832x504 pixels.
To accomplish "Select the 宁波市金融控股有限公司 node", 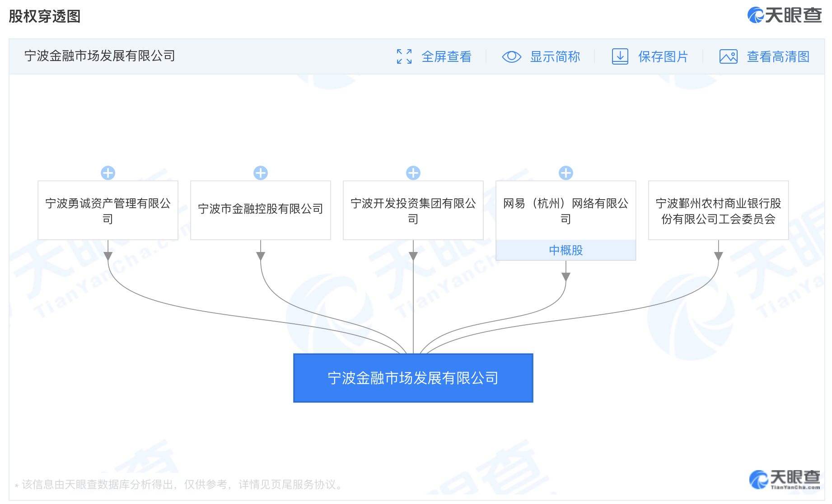I will pyautogui.click(x=261, y=210).
